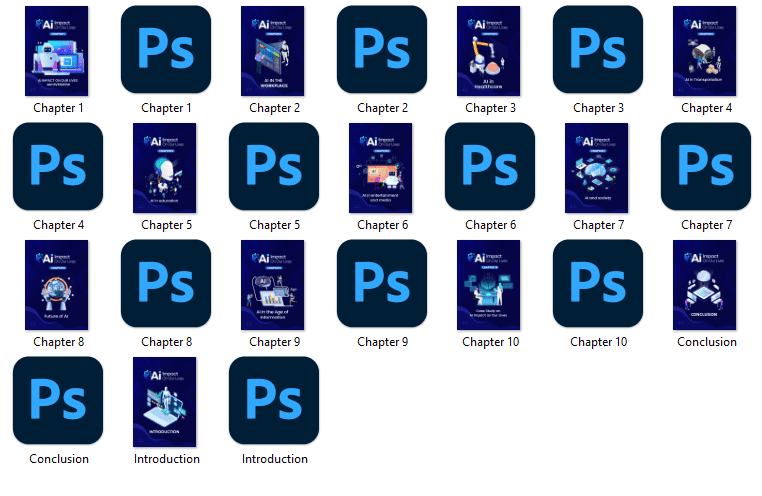This screenshot has height=496, width=762.
Task: Select the Chapter 1 cover image thumbnail
Action: pyautogui.click(x=57, y=51)
